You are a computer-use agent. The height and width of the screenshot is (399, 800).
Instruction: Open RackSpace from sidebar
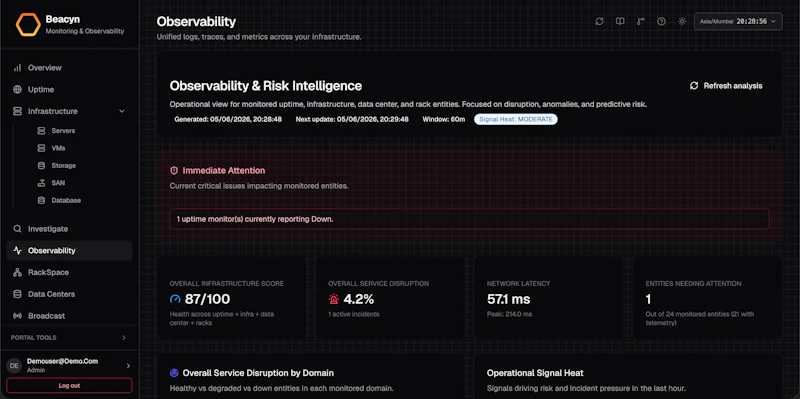click(x=69, y=272)
